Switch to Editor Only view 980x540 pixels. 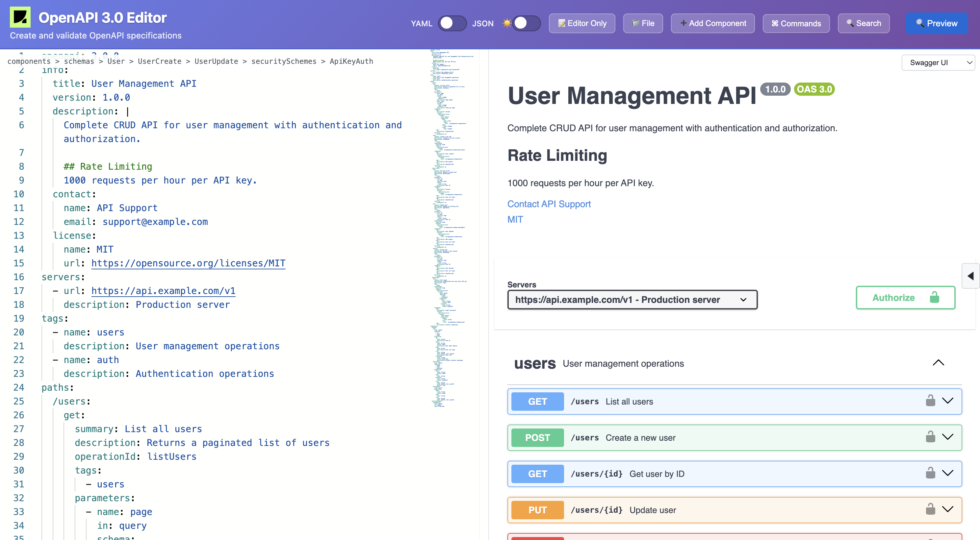582,23
